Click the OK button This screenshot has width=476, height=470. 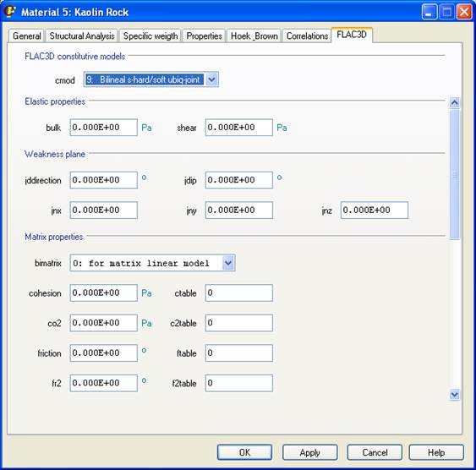(x=244, y=452)
